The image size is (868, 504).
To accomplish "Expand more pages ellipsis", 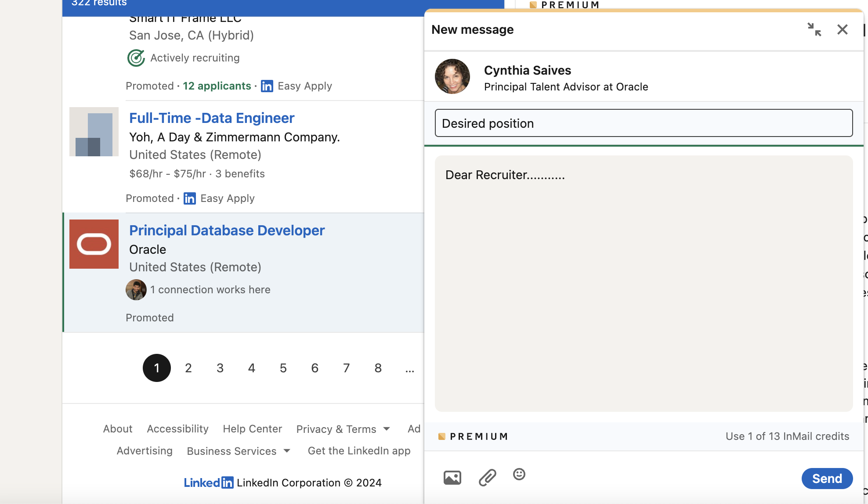I will [409, 368].
